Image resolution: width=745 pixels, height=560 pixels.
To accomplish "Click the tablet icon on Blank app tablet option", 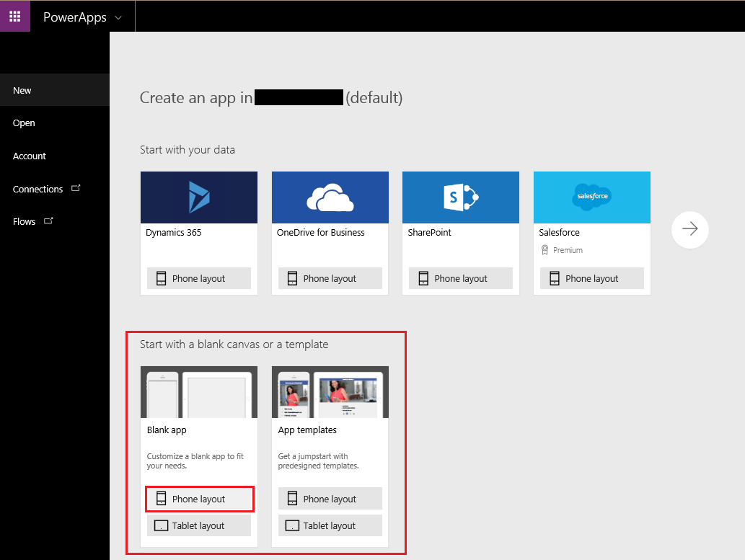I will click(162, 525).
